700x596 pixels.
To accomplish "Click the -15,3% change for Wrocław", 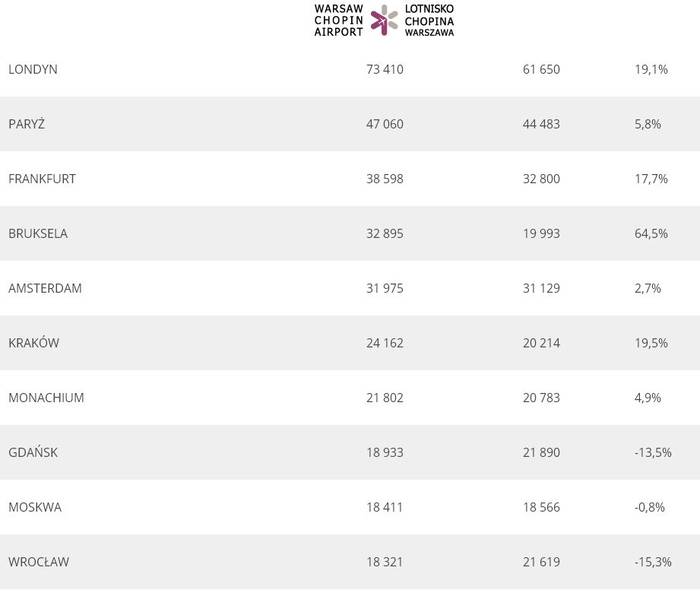I will [650, 562].
